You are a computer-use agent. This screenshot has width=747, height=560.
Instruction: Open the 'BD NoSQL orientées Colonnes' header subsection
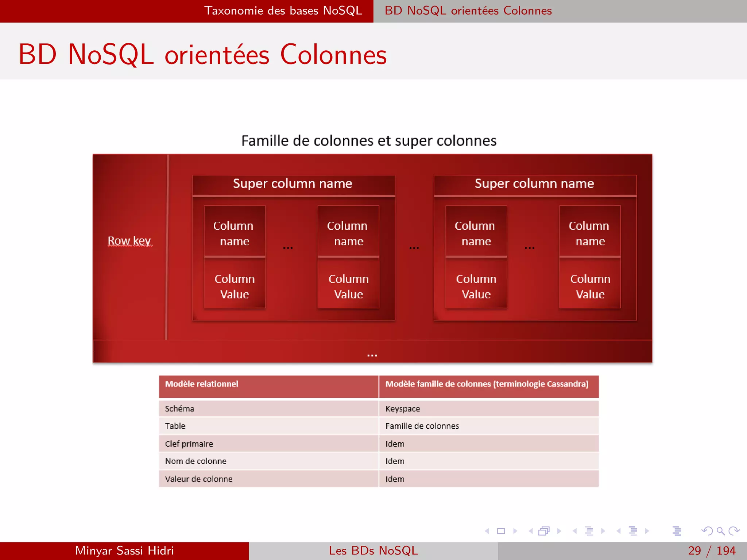pyautogui.click(x=468, y=11)
